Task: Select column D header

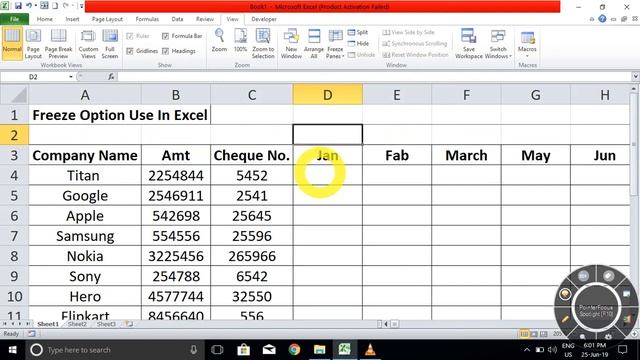Action: [327, 95]
